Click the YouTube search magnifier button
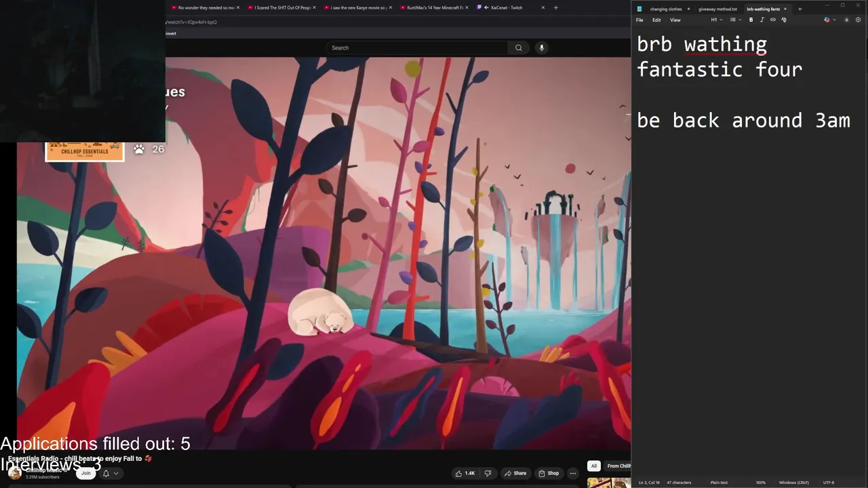868x488 pixels. 519,47
